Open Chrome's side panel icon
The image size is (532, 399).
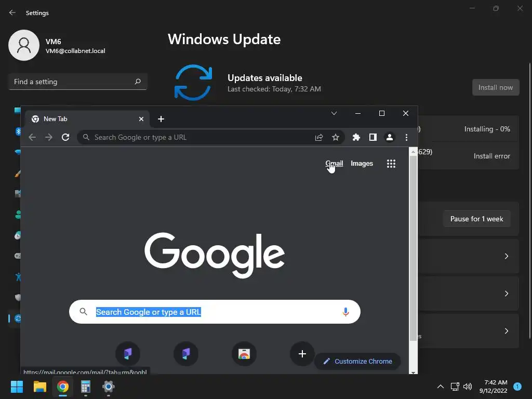point(373,137)
